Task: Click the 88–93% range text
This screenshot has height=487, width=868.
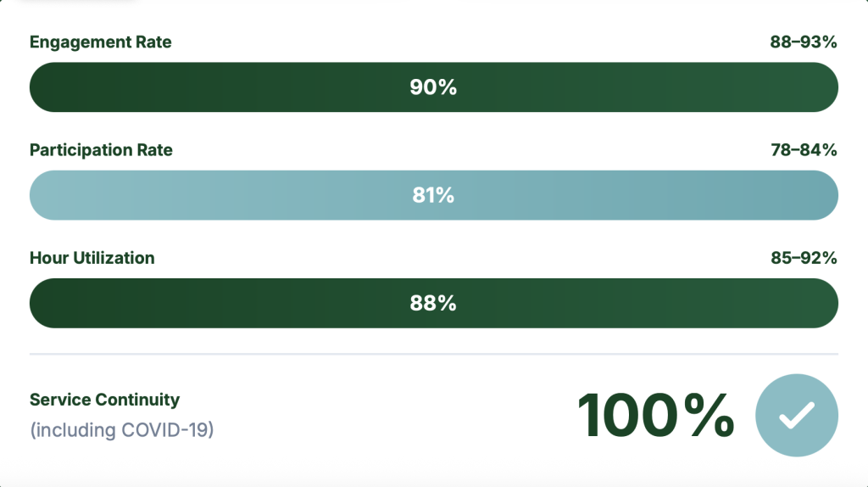Action: (803, 42)
